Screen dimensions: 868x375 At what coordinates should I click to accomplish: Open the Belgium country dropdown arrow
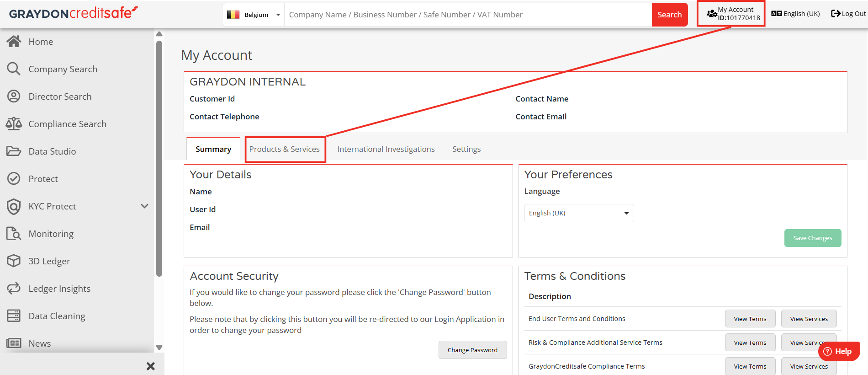click(x=278, y=15)
